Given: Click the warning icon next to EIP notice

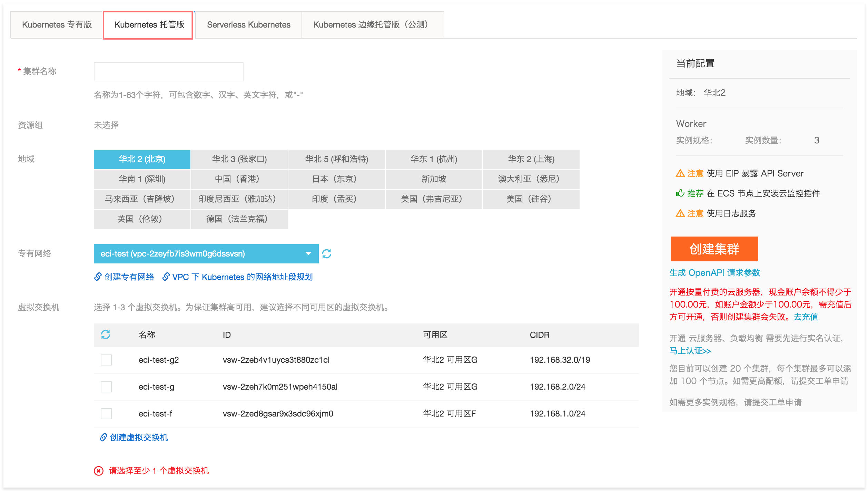Looking at the screenshot, I should (680, 173).
